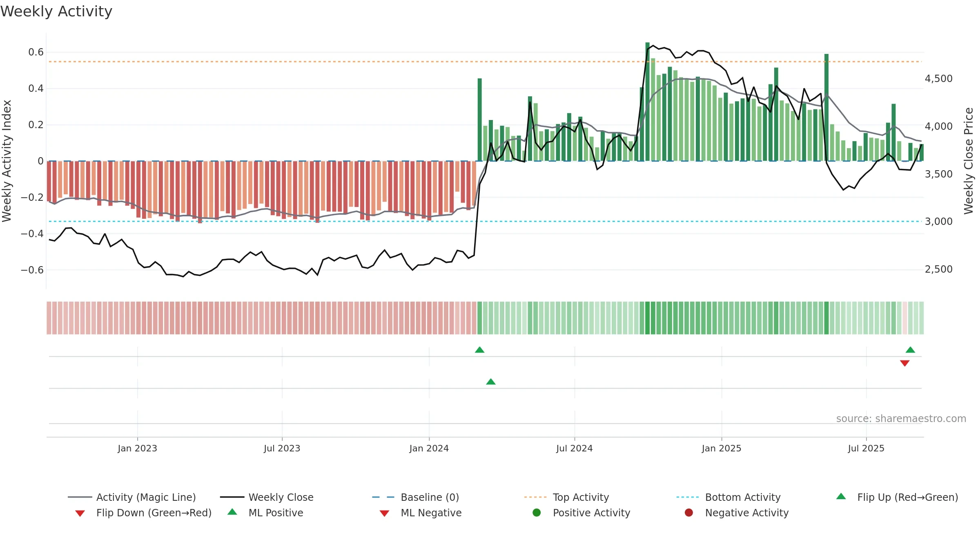Viewport: 980px width, 551px height.
Task: Click the pale pink cell in green heatmap strip
Action: pyautogui.click(x=904, y=318)
